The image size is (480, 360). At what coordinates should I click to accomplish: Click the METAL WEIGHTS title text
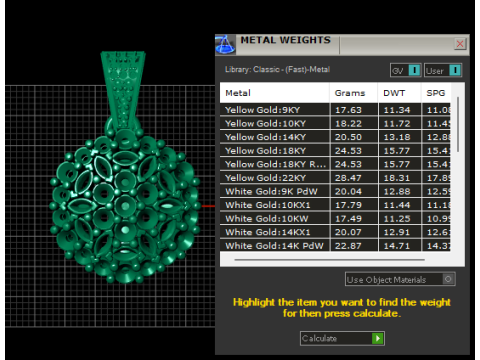[286, 40]
